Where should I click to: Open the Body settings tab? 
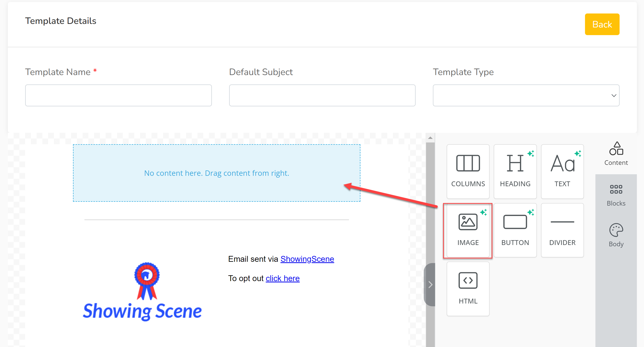tap(616, 235)
